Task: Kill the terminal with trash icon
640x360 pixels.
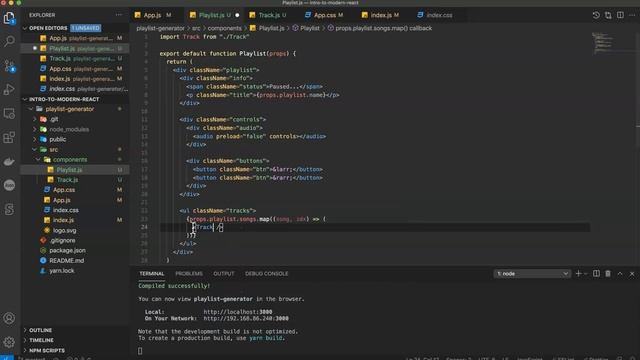Action: (x=608, y=273)
